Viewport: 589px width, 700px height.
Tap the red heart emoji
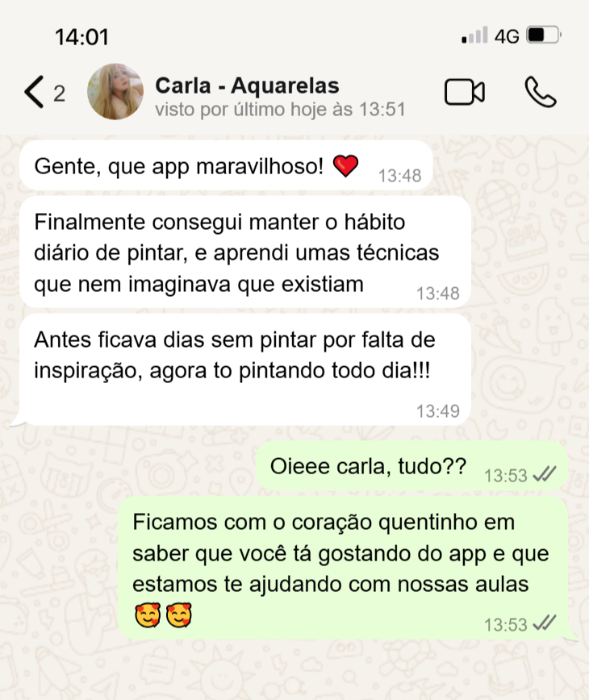345,166
